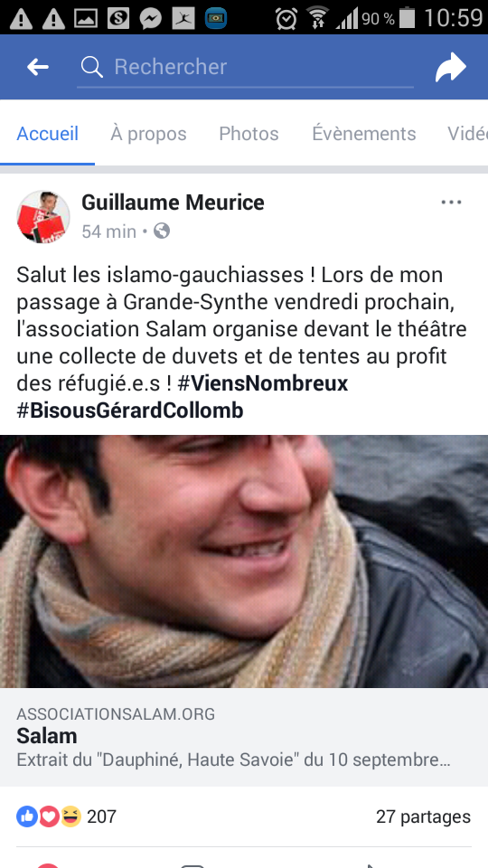Open the alarm clock status icon
Screen dimensions: 488x868
tap(286, 18)
